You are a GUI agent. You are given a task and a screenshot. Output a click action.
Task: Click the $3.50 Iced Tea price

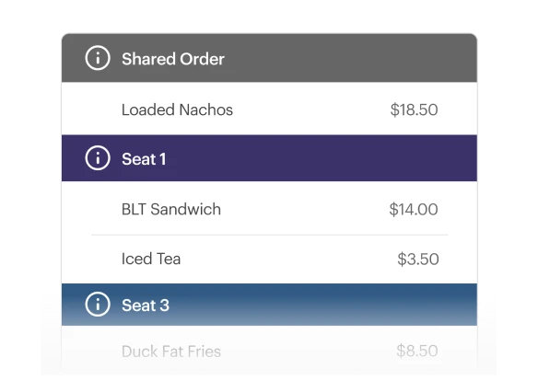[x=418, y=259]
